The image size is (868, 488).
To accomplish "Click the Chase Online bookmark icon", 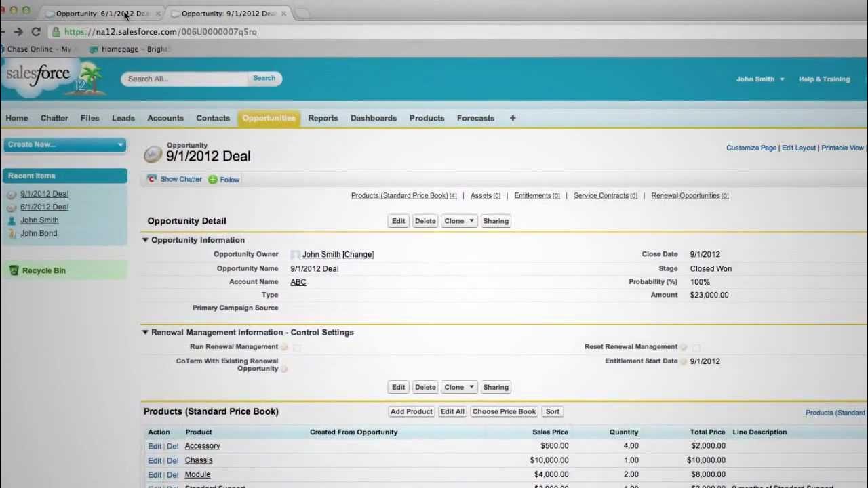I will pyautogui.click(x=2, y=49).
